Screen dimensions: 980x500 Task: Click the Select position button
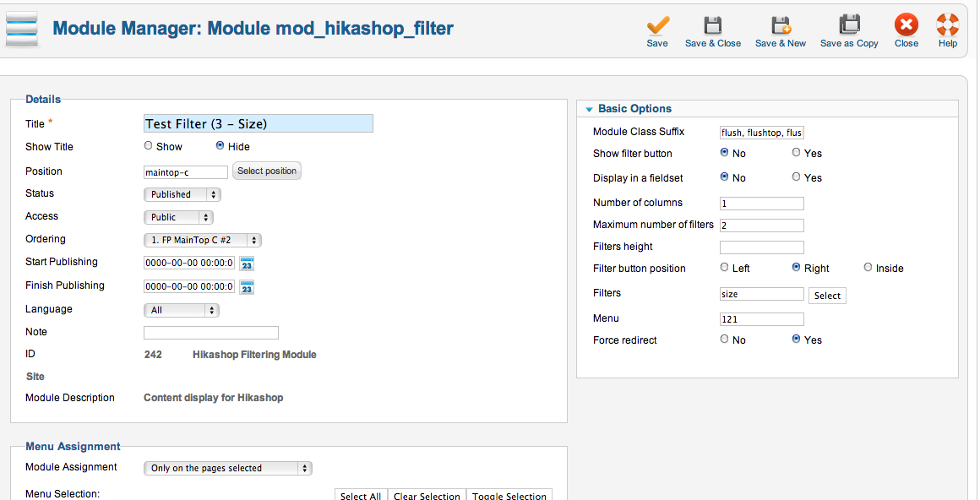click(267, 171)
